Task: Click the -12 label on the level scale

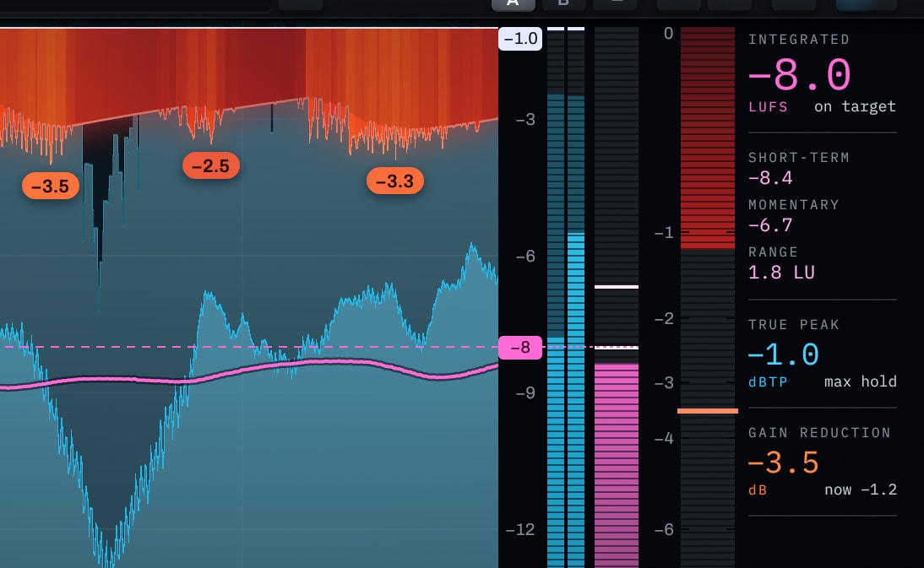Action: tap(520, 530)
